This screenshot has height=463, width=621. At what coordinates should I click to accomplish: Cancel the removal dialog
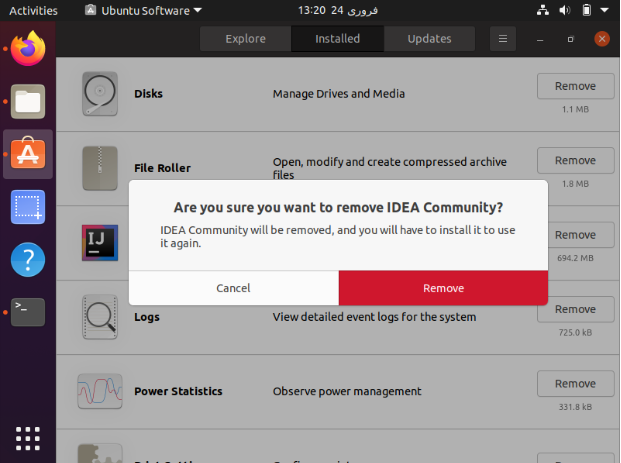pyautogui.click(x=234, y=288)
